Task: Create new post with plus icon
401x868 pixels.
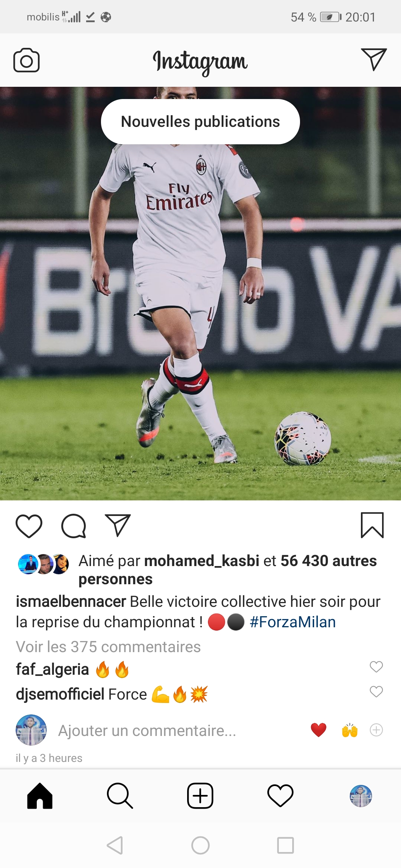Action: pos(200,796)
